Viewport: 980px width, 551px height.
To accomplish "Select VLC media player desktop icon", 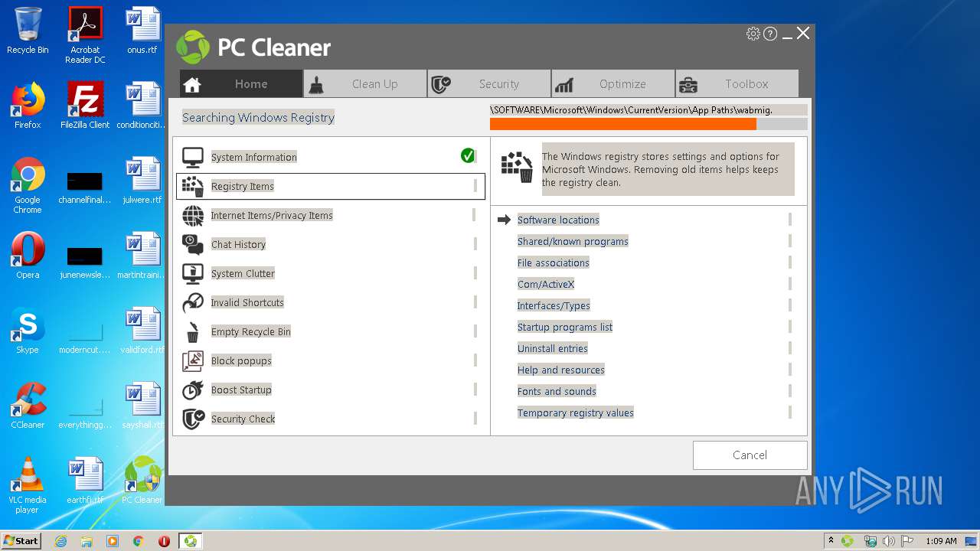I will [28, 485].
